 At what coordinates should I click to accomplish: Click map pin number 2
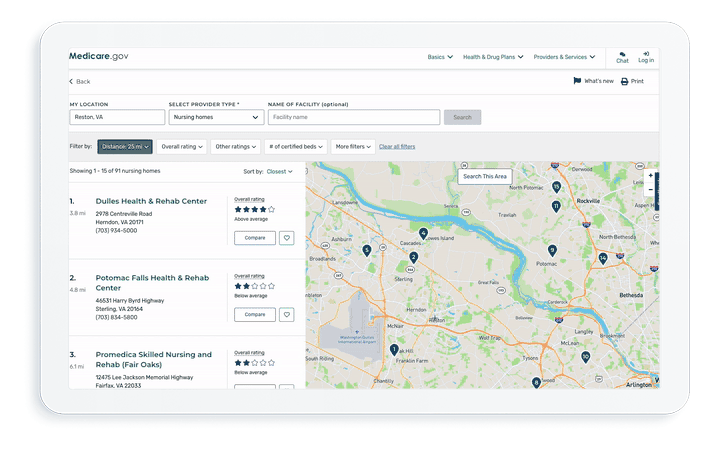pos(413,257)
